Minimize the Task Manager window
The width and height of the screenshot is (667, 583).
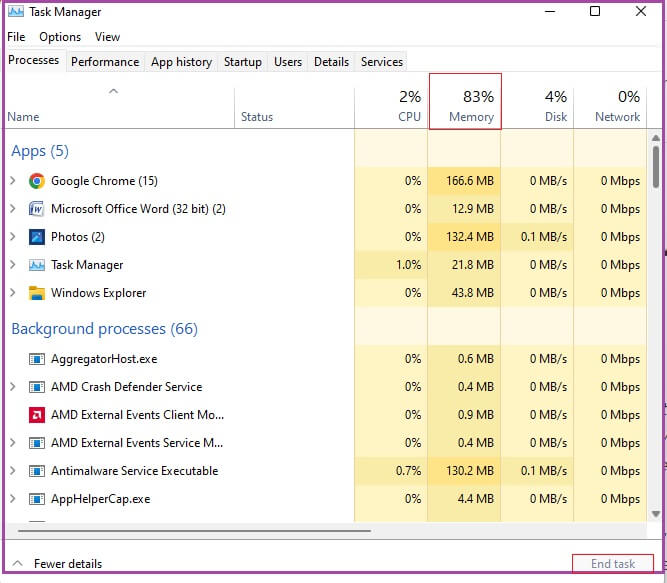point(550,11)
